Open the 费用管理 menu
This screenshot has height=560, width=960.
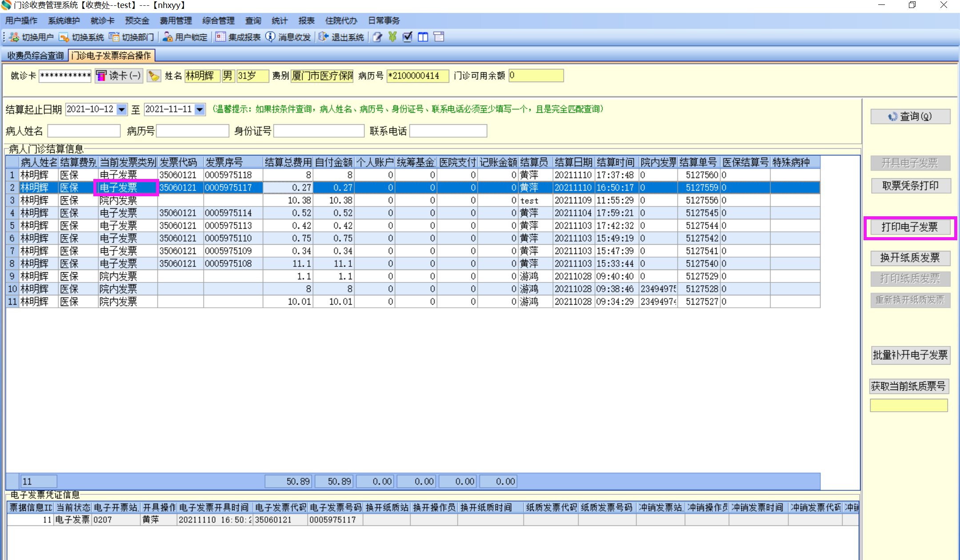[176, 21]
